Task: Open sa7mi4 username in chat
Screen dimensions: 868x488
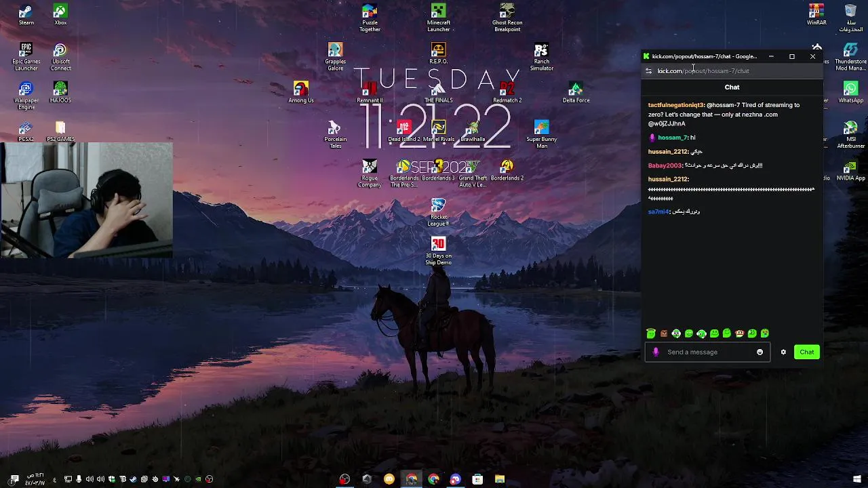Action: tap(658, 211)
